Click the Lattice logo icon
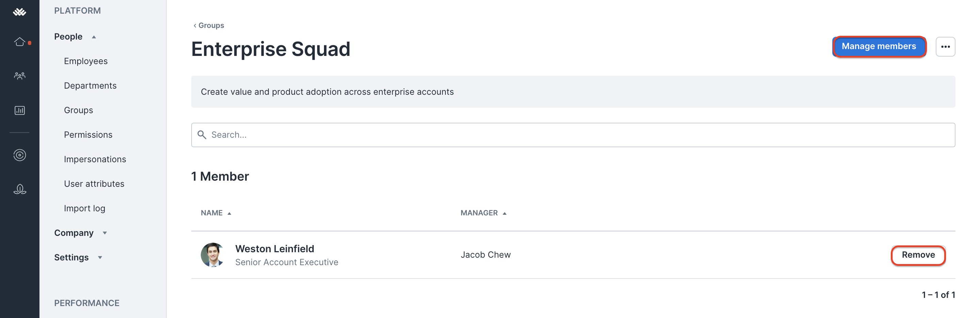 tap(19, 12)
